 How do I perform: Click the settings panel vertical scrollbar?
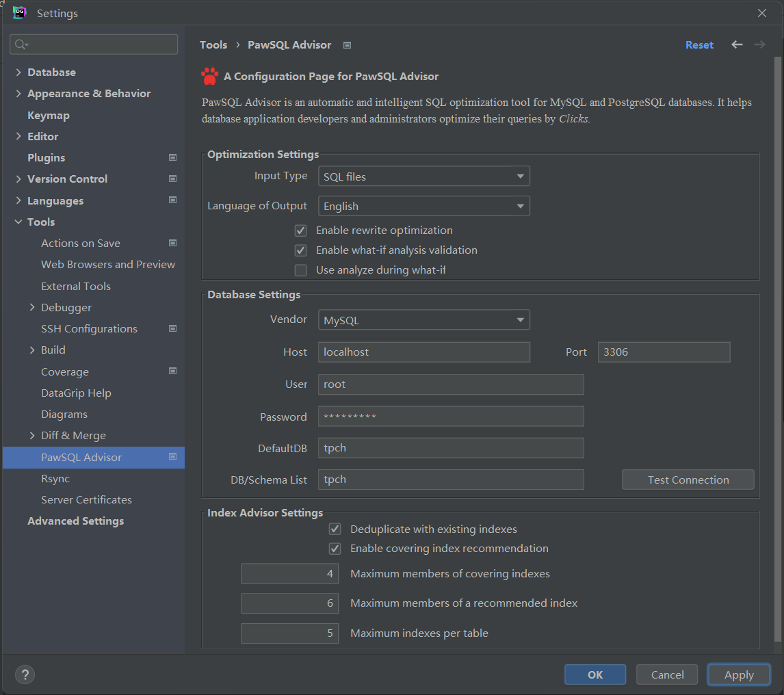coord(778,342)
